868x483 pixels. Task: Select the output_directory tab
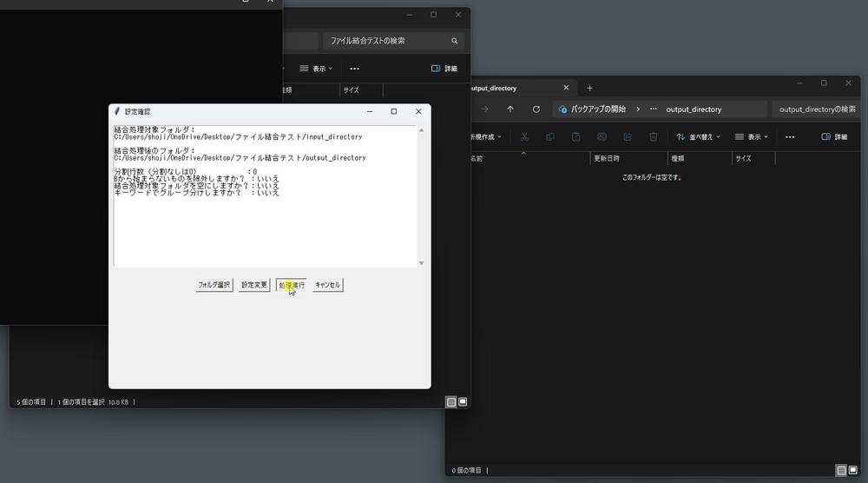pyautogui.click(x=520, y=88)
